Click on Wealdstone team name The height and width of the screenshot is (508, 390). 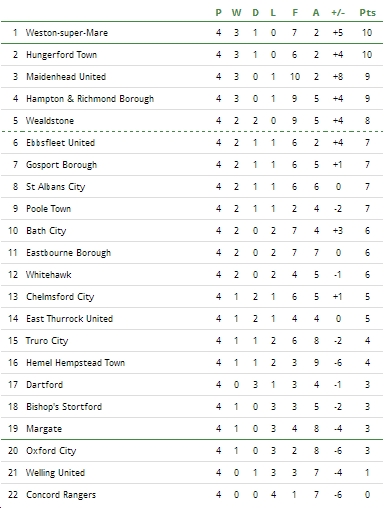coord(50,121)
